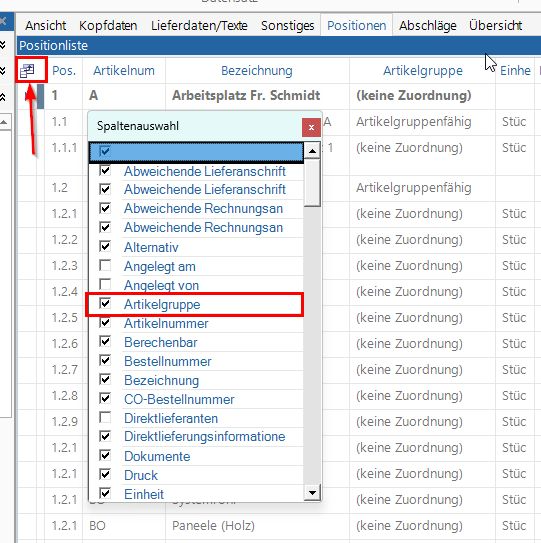Toggle the Alternativ column checkbox
Image resolution: width=541 pixels, height=543 pixels.
tap(105, 247)
